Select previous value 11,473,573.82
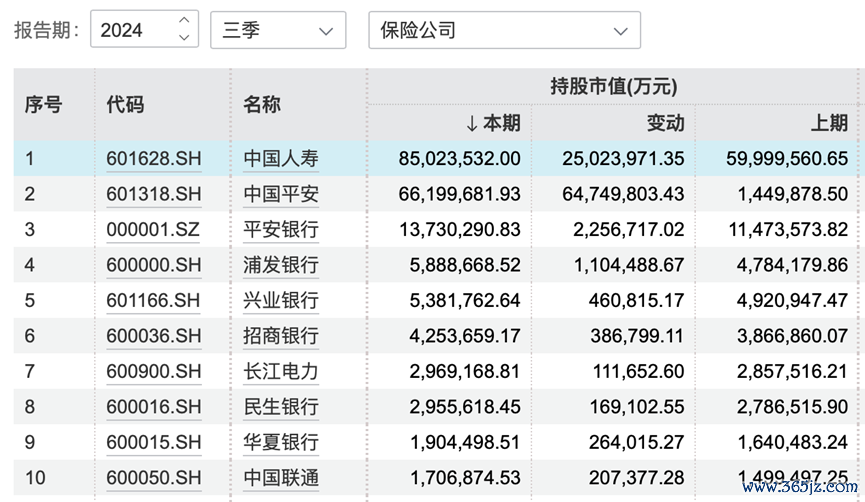Viewport: 865px width, 502px height. (788, 229)
